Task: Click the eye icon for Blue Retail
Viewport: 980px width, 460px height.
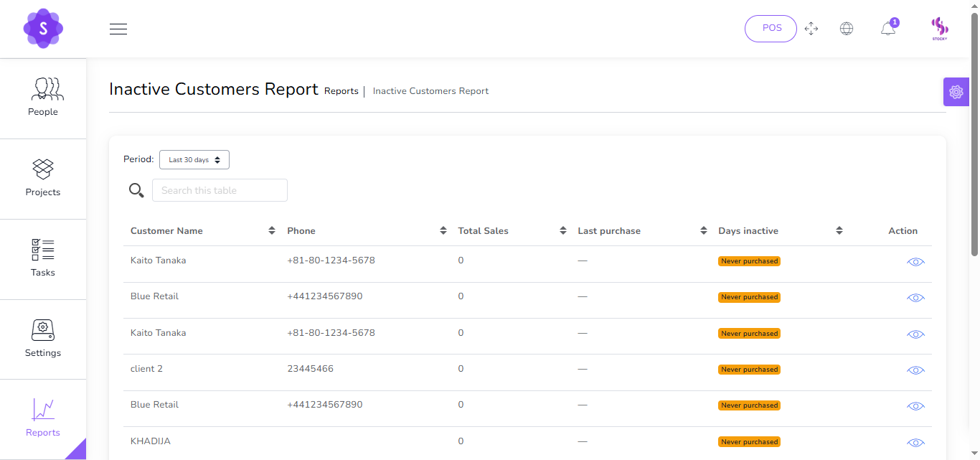Action: point(915,298)
